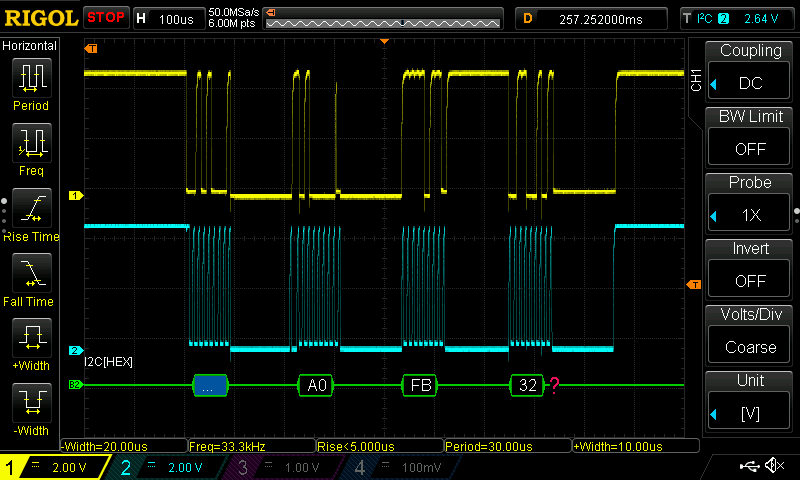Click the decoded 32 byte packet
This screenshot has width=800, height=480.
527,385
